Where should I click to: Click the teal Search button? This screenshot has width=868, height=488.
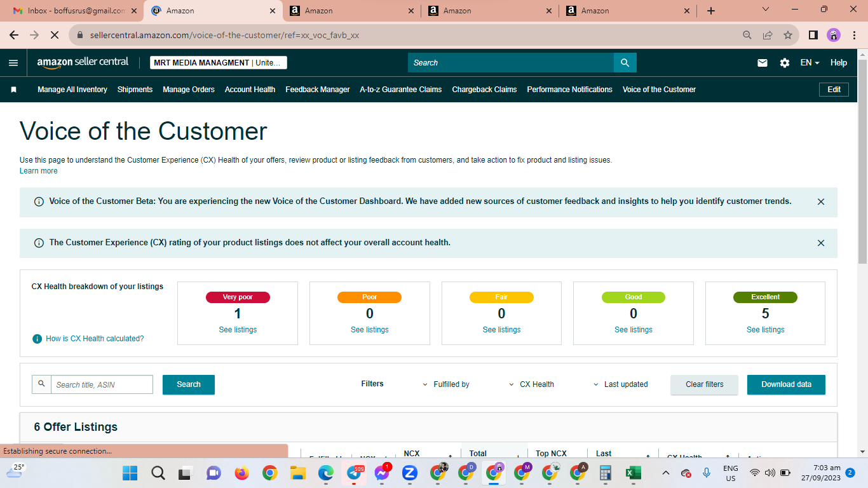(189, 384)
